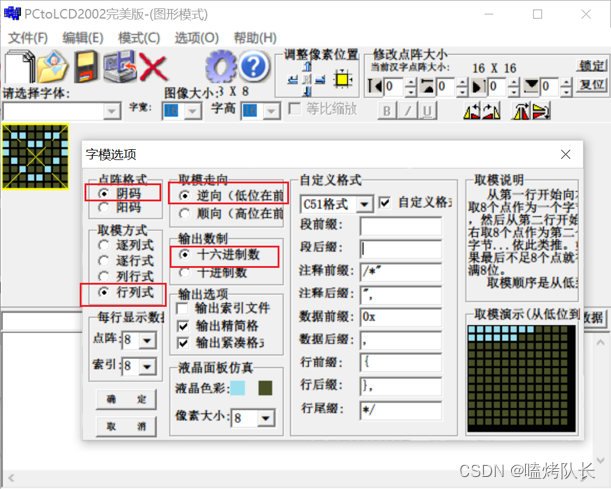Click the 段前缀 input field

pyautogui.click(x=401, y=226)
